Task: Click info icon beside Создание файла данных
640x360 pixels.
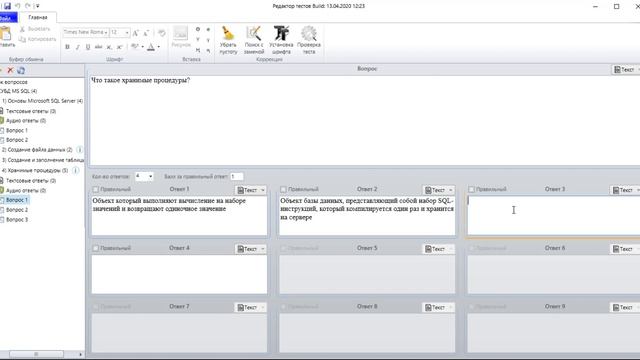Action: pos(80,150)
